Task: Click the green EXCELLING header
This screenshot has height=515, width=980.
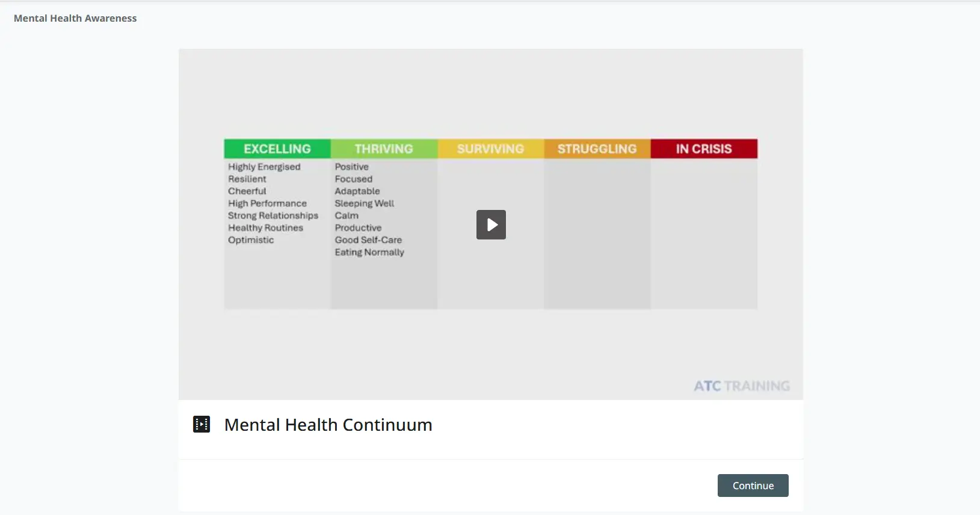Action: [277, 149]
